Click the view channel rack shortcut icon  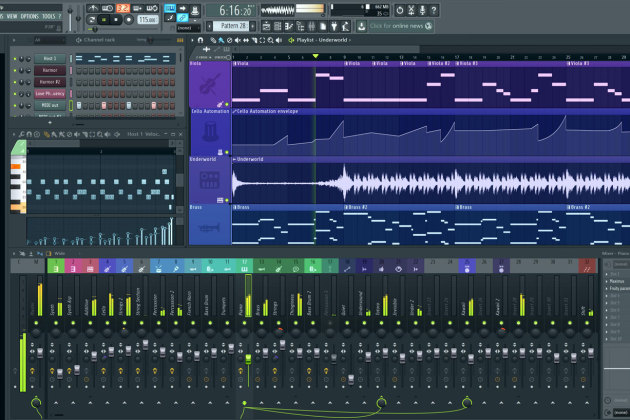[278, 26]
